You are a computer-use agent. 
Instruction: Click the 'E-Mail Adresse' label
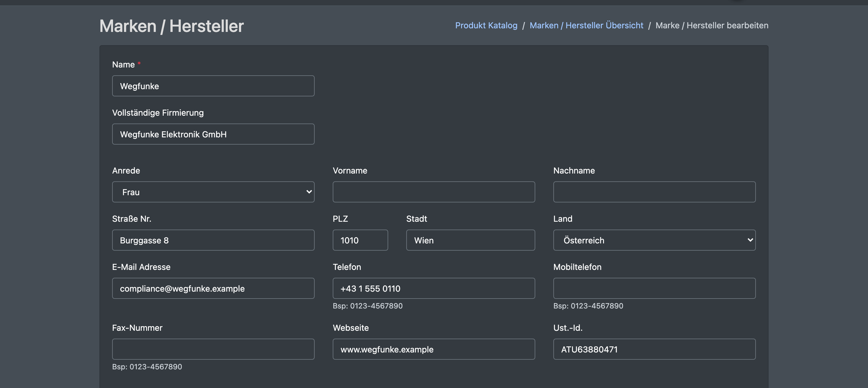tap(141, 267)
